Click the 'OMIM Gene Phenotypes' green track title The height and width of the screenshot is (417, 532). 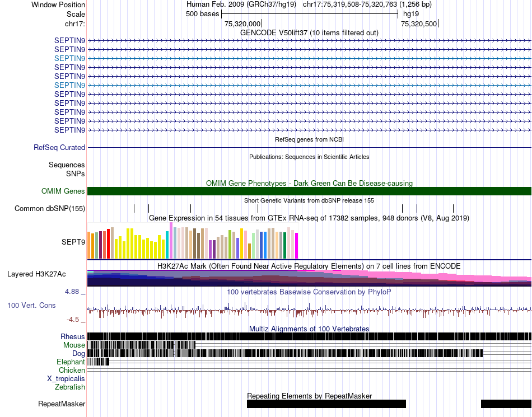pyautogui.click(x=310, y=184)
